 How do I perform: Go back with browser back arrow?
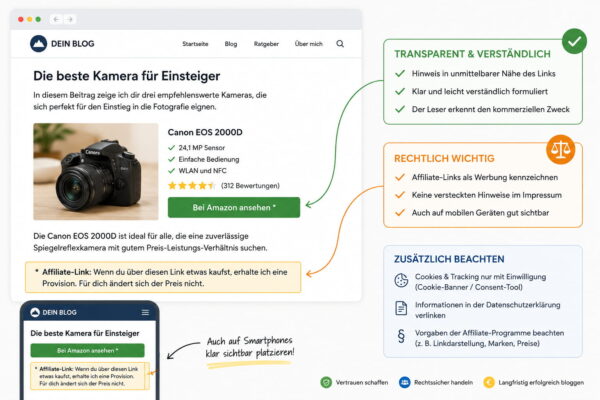pos(56,19)
